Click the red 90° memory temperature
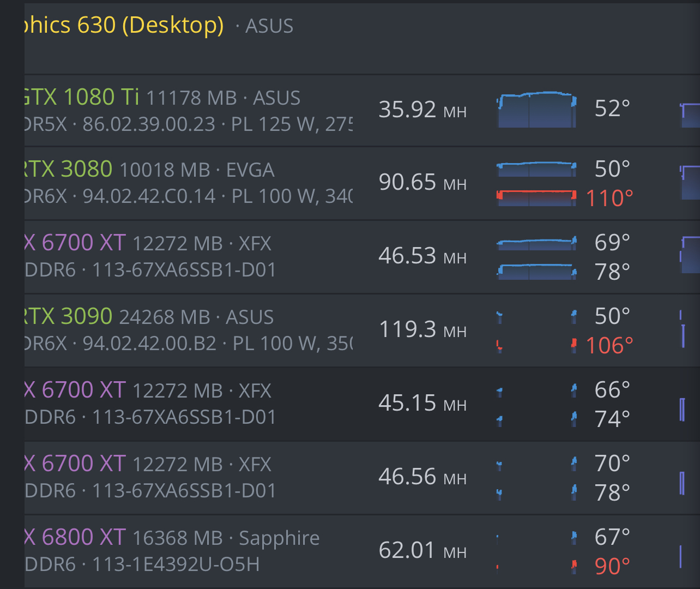 point(612,566)
